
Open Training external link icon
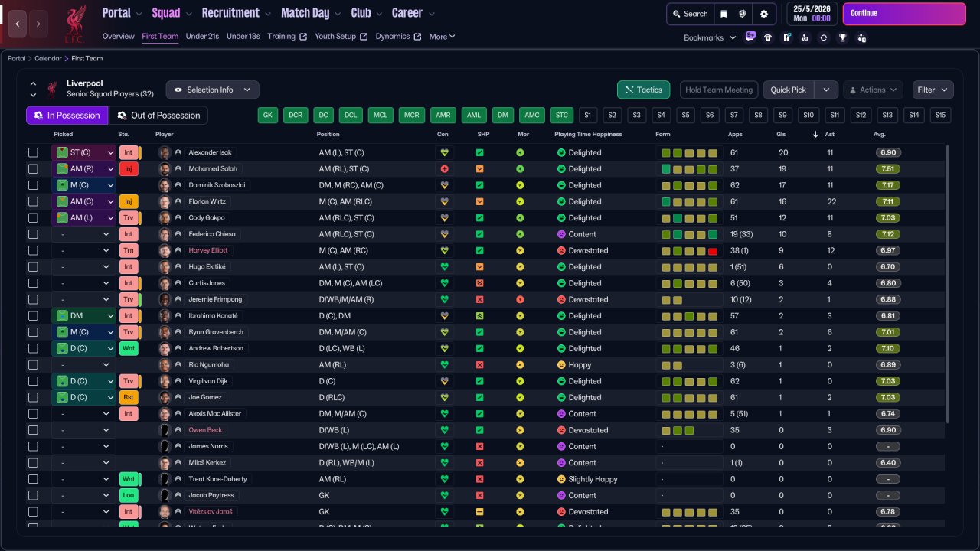click(303, 37)
